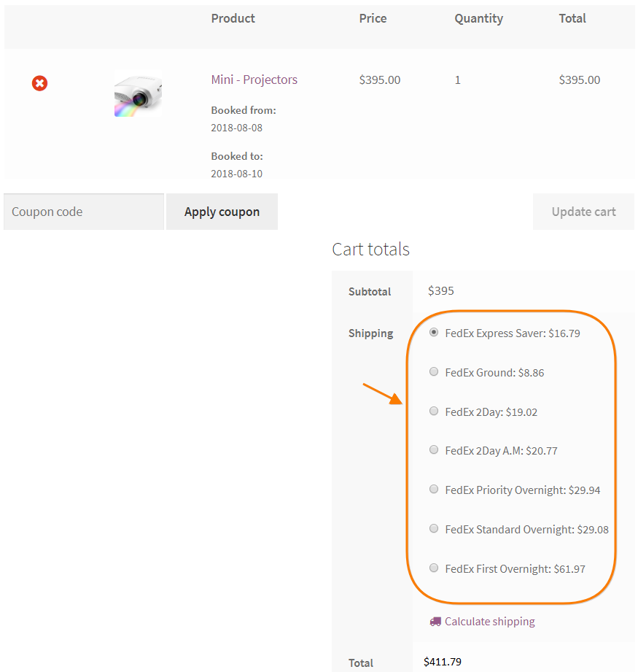The height and width of the screenshot is (672, 638).
Task: Open the Mini projector product thumbnail
Action: tap(138, 94)
